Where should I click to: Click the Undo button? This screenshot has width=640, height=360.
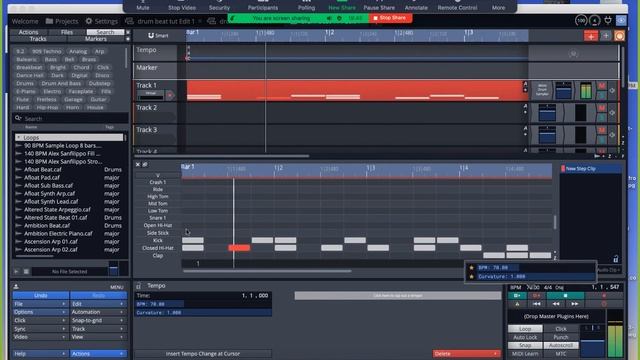click(40, 295)
